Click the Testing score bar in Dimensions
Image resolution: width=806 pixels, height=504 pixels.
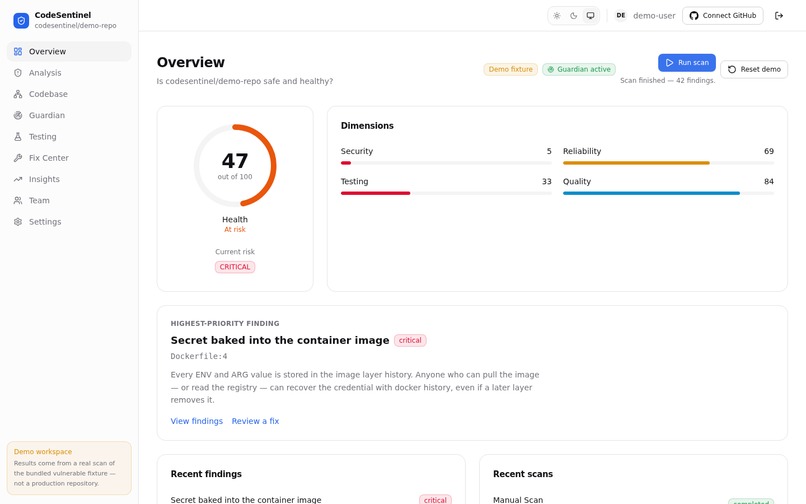(446, 193)
